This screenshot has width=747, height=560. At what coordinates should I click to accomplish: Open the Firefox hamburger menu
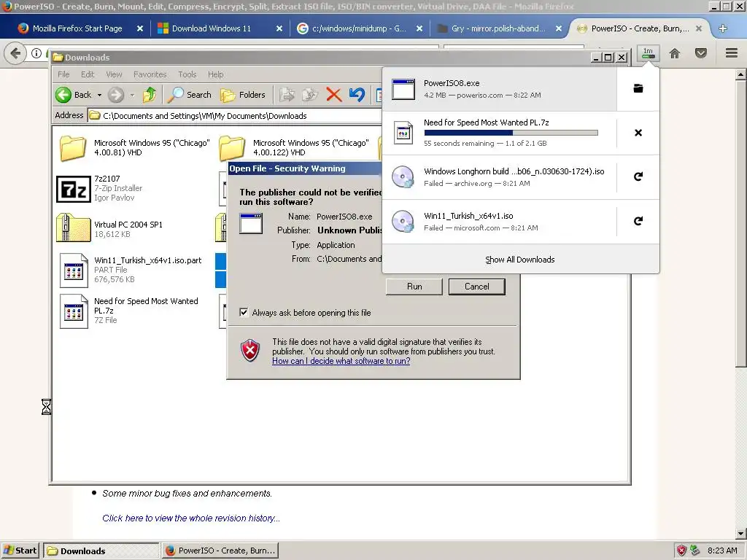coord(731,52)
